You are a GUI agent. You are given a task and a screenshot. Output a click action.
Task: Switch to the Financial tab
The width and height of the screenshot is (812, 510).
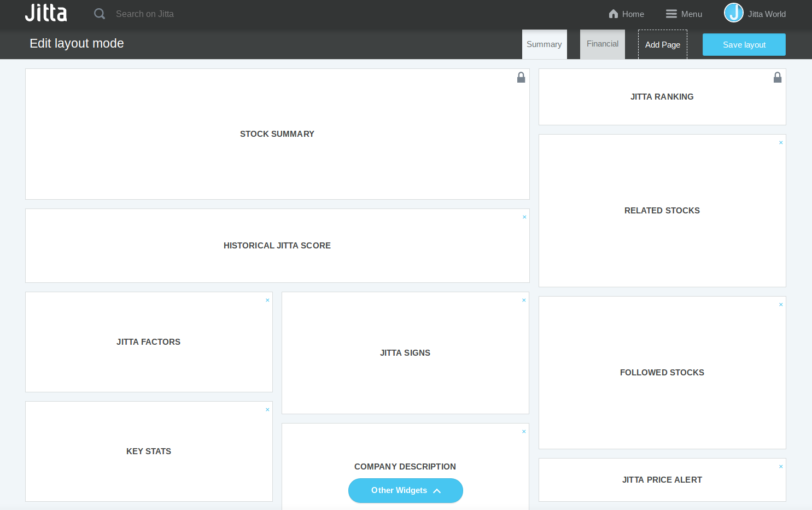pos(602,44)
